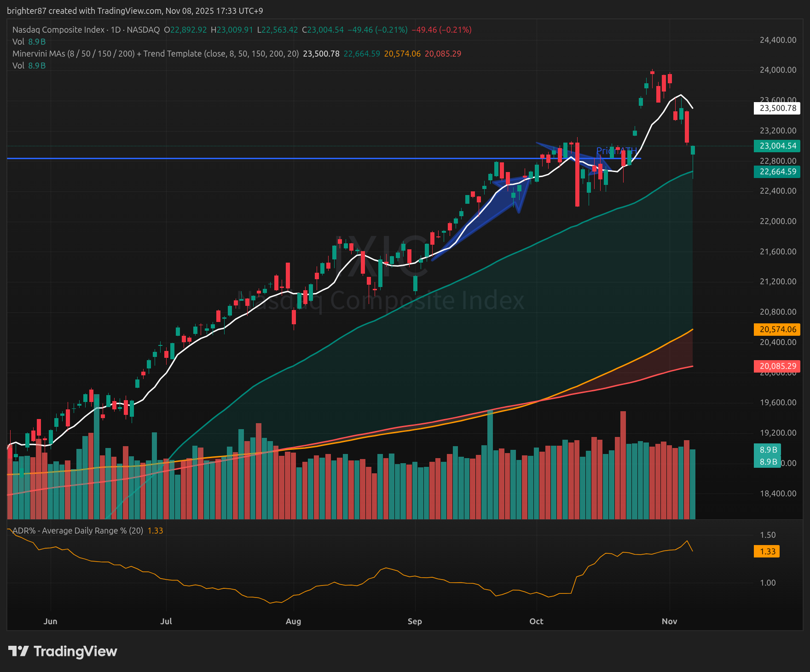Click the 24,000.00 price axis label
This screenshot has width=810, height=672.
pyautogui.click(x=778, y=70)
